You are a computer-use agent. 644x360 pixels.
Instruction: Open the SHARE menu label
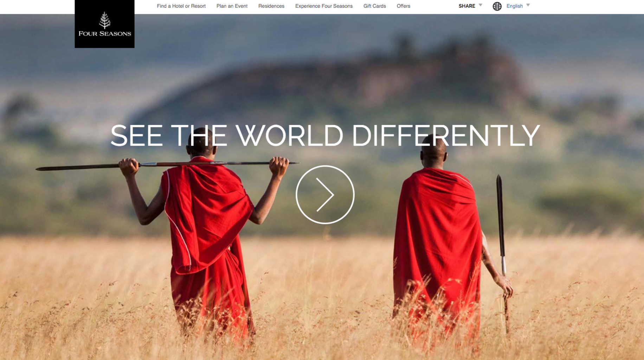466,6
